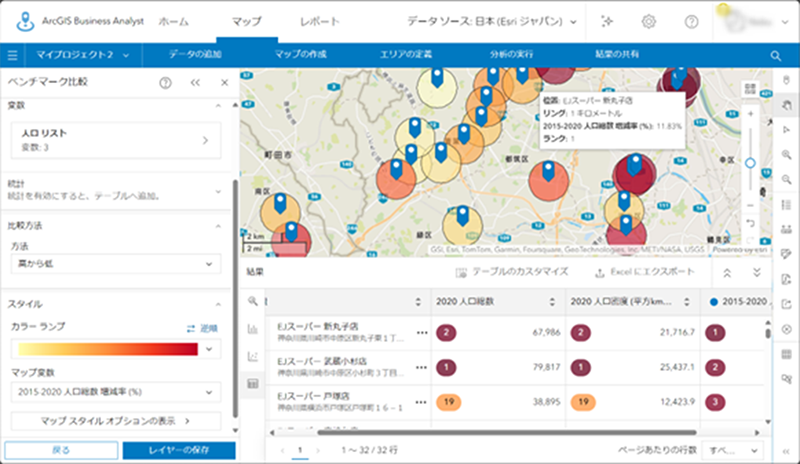
Task: Select the pan hand tool in right toolbar
Action: (x=786, y=105)
